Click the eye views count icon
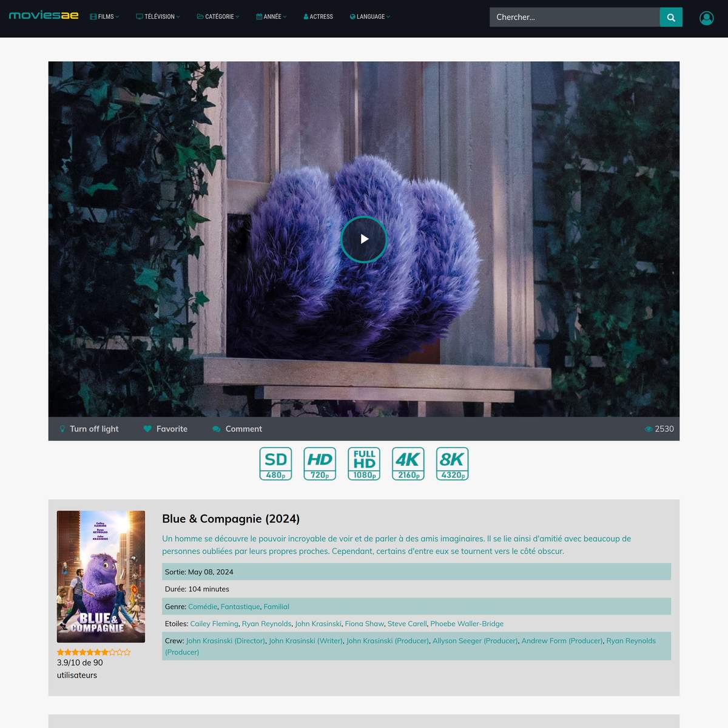 (649, 429)
